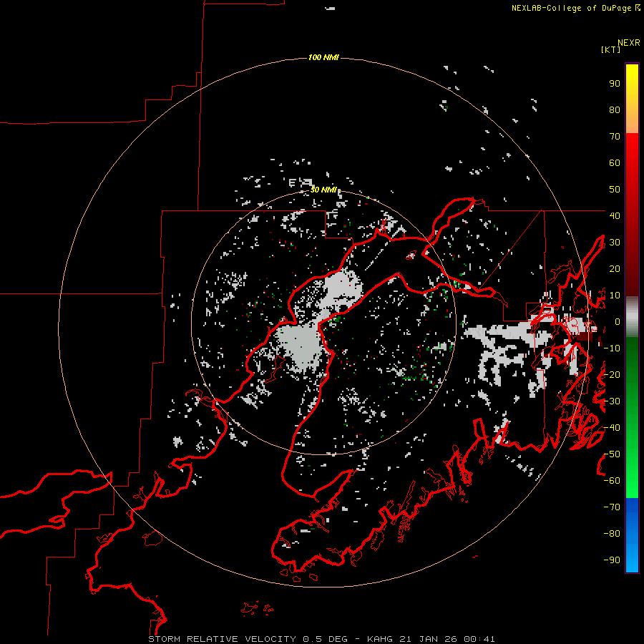Viewport: 644px width, 644px height.
Task: Click the 0.5 DEG elevation angle text
Action: click(x=326, y=639)
